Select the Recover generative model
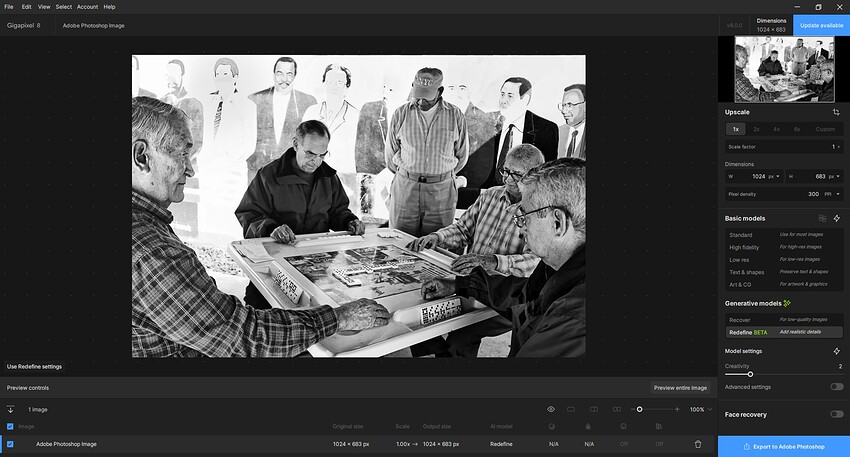850x457 pixels. 740,320
